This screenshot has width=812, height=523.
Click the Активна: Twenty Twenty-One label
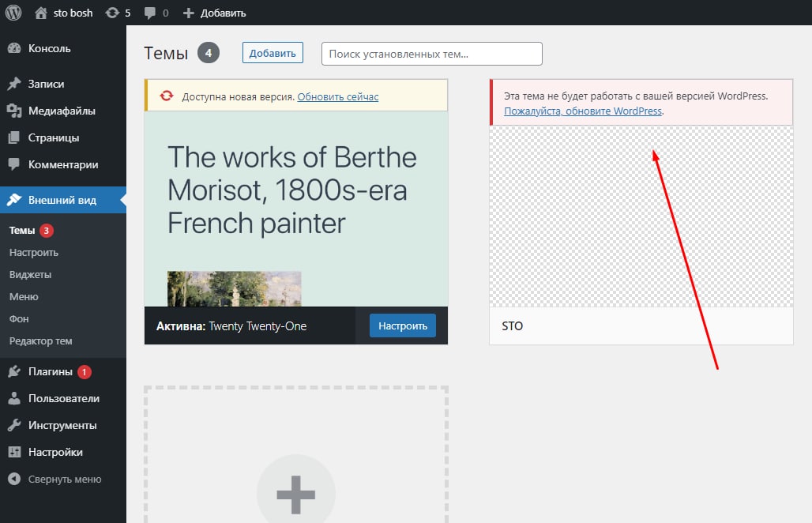point(231,326)
